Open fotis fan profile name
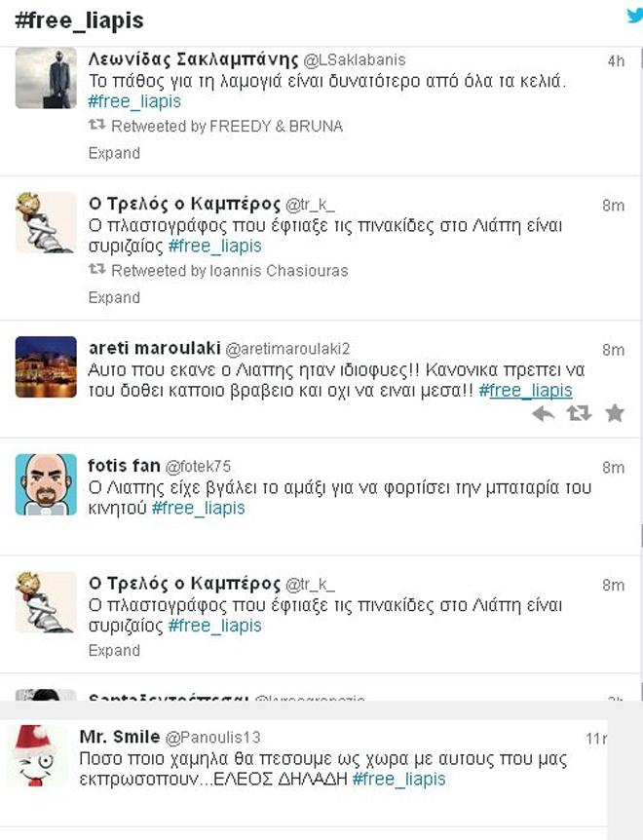643x840 pixels. pyautogui.click(x=124, y=466)
